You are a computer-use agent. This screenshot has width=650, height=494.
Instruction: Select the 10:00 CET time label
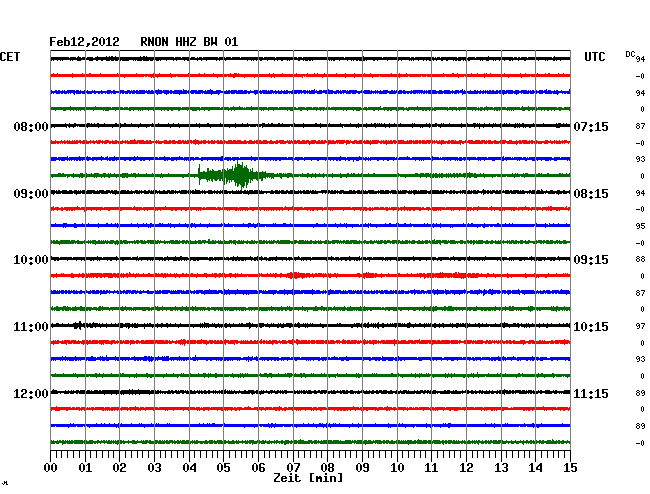click(x=31, y=260)
